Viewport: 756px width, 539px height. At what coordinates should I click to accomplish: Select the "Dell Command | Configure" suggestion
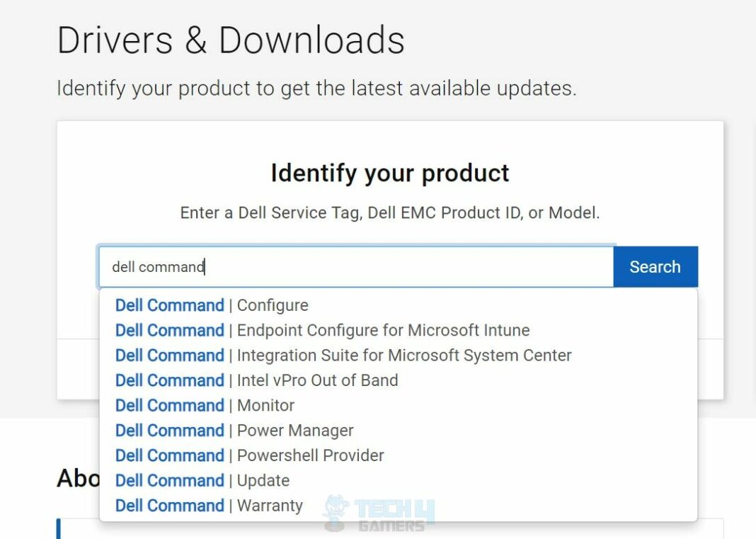tap(211, 305)
